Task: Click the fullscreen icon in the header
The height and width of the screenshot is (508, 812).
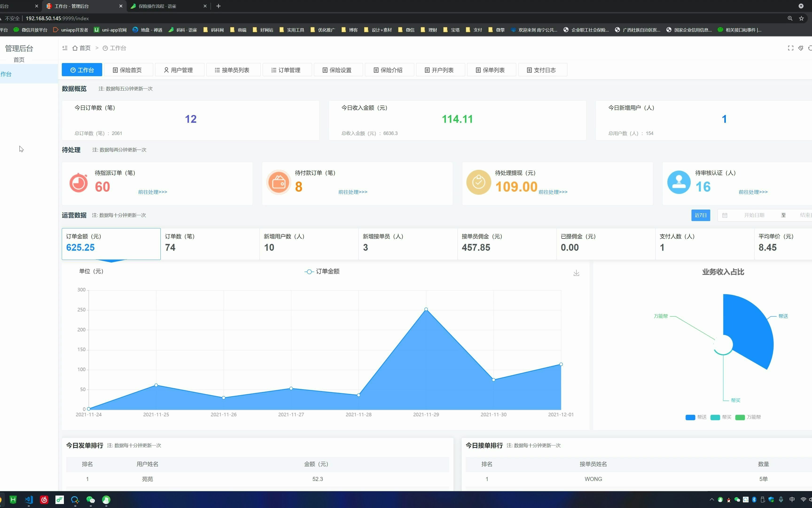Action: (x=791, y=48)
